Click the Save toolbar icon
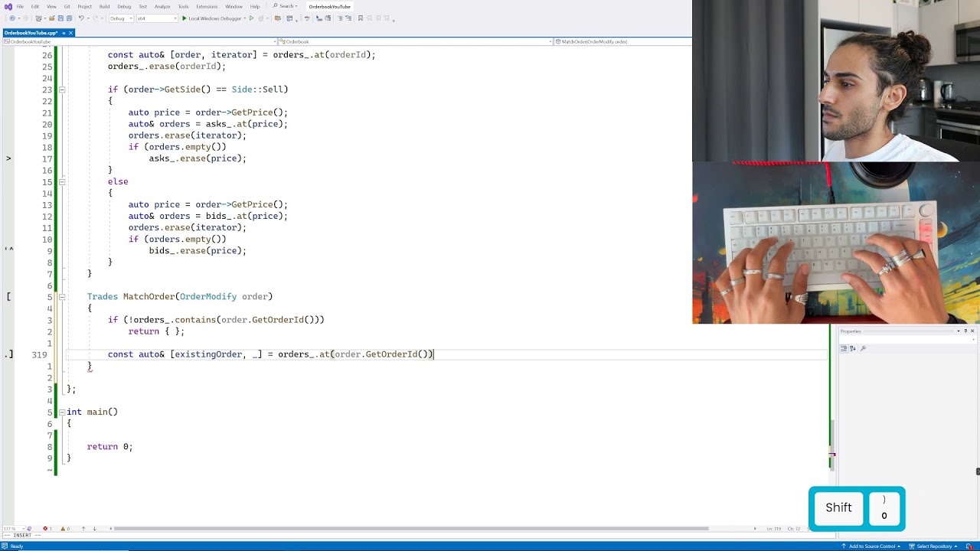This screenshot has height=551, width=980. pos(60,18)
